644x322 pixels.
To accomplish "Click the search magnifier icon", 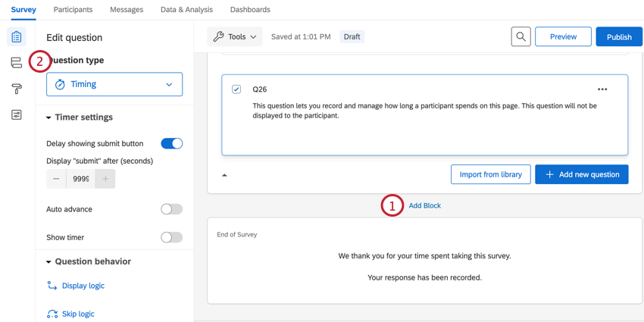I will [521, 36].
